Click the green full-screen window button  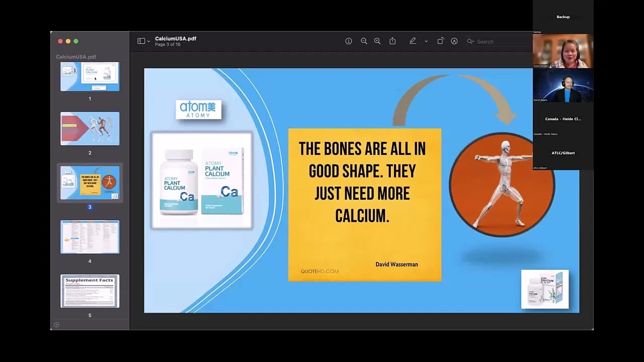coord(76,41)
